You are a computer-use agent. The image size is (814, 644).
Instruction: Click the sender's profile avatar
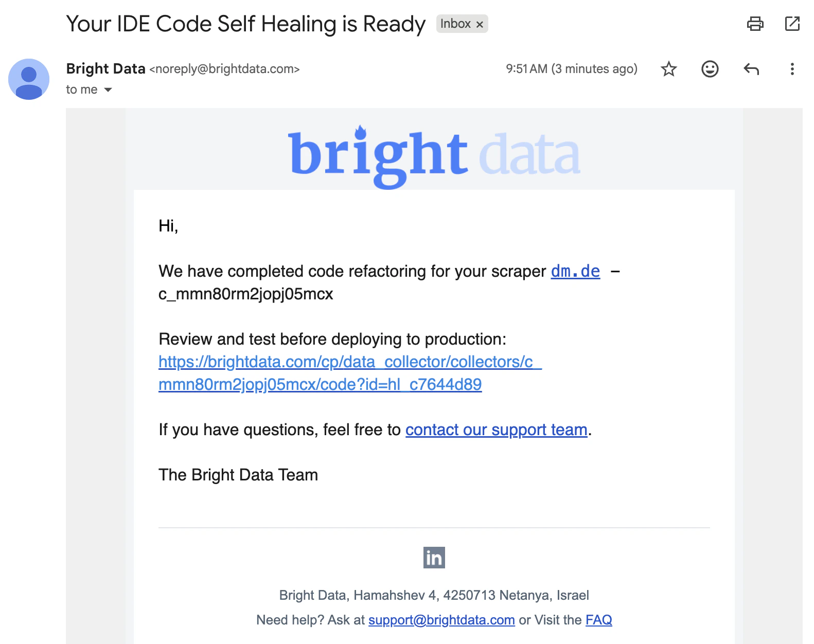(x=29, y=79)
